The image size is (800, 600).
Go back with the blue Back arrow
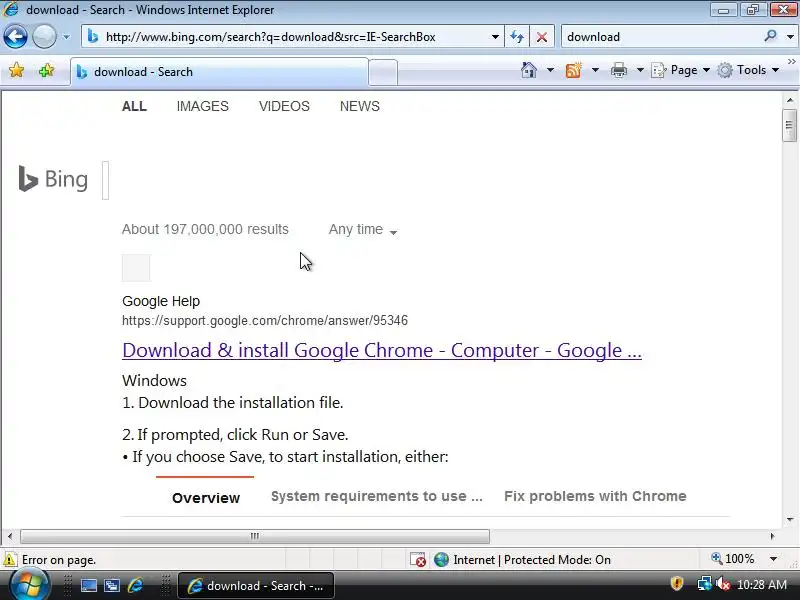tap(15, 36)
